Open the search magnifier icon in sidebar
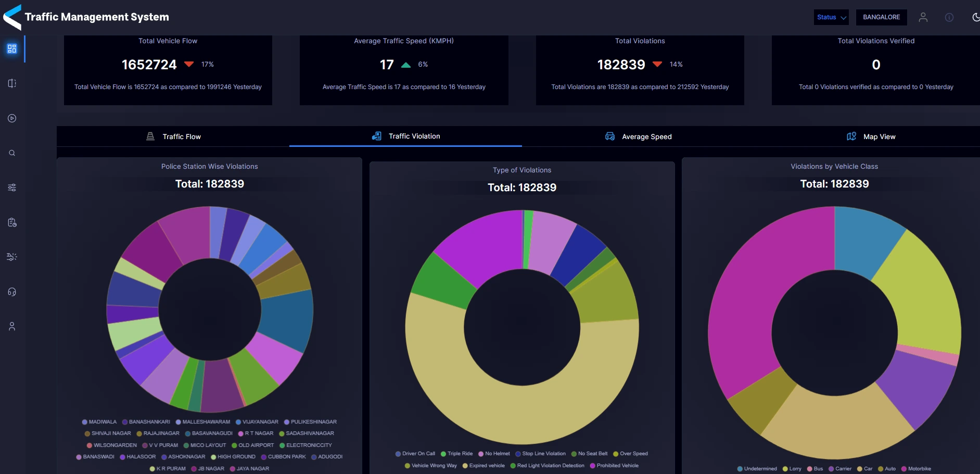 click(x=12, y=153)
